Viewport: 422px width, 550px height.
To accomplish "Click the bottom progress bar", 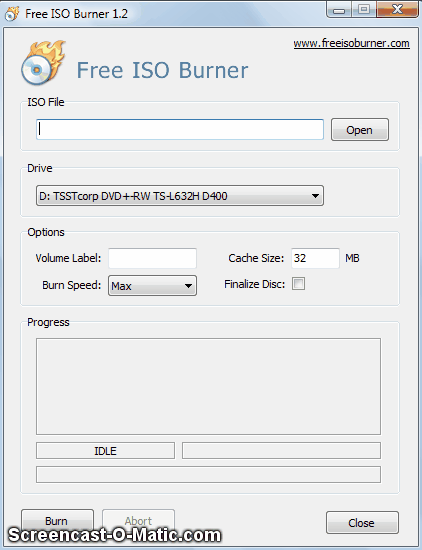I will tap(208, 475).
